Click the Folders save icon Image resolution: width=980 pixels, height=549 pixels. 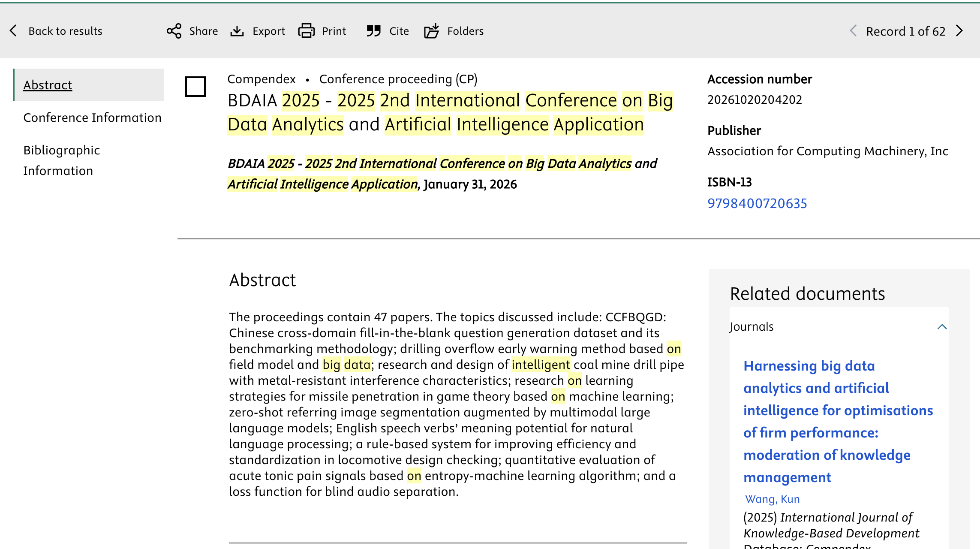[x=432, y=31]
